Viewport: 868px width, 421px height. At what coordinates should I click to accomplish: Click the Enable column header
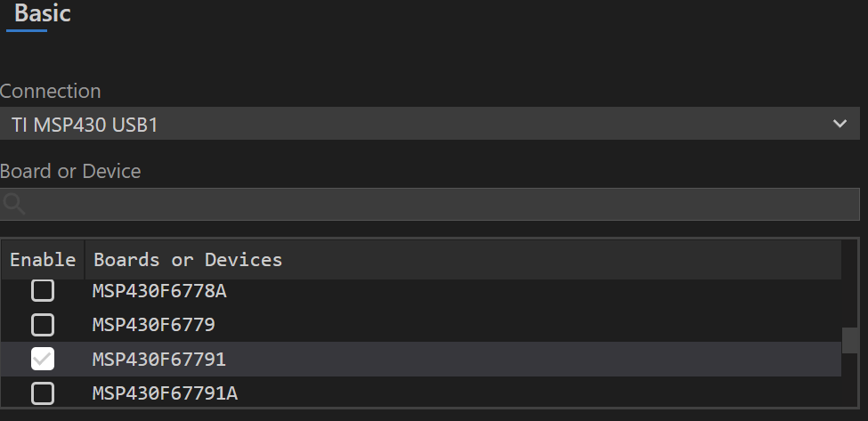coord(43,260)
